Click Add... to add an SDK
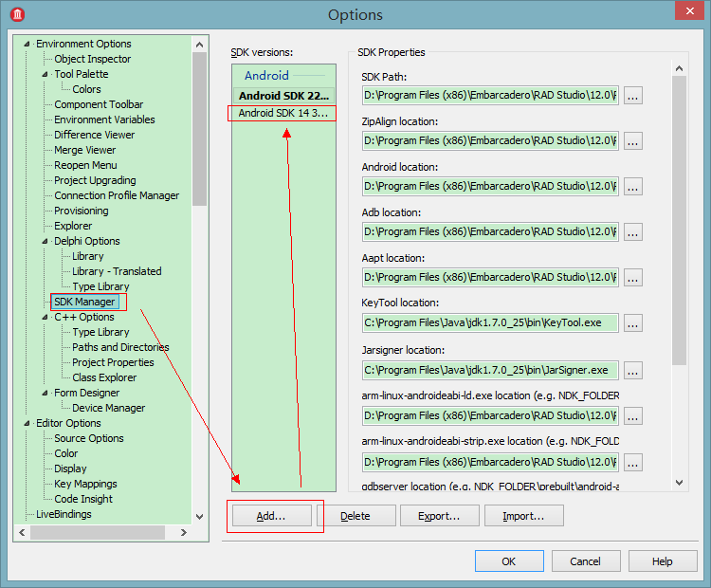This screenshot has width=711, height=588. (271, 516)
